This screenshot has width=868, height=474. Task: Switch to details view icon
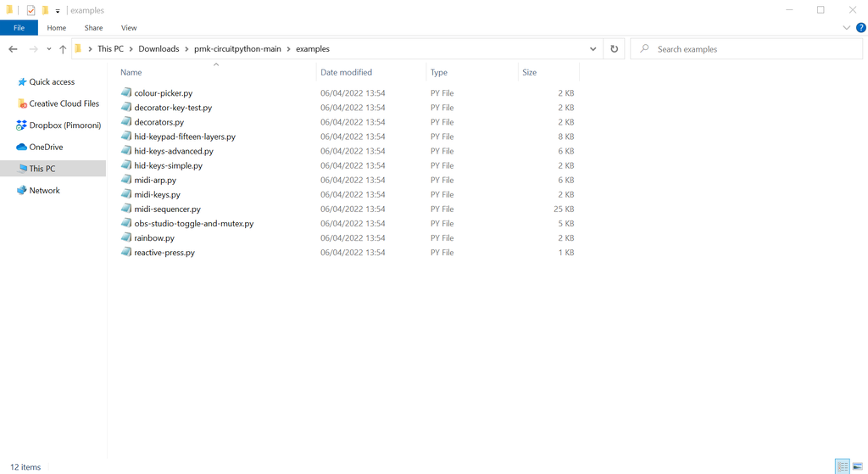843,466
